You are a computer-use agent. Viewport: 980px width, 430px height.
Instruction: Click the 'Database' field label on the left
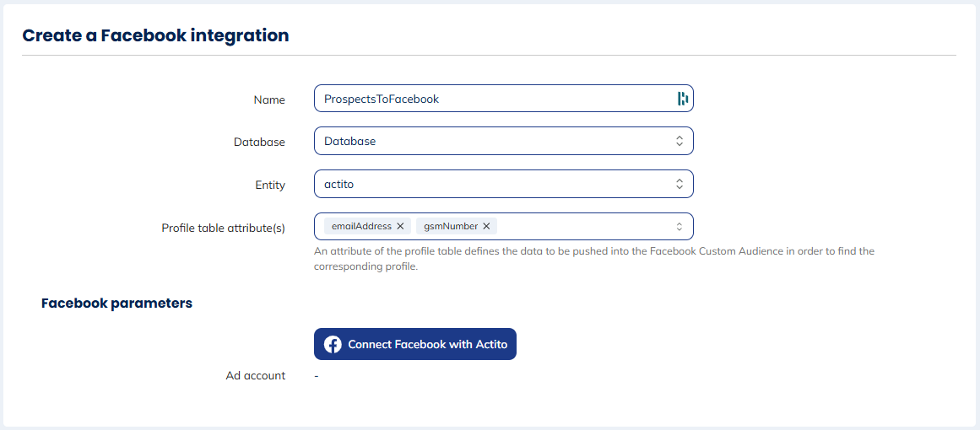click(x=259, y=142)
